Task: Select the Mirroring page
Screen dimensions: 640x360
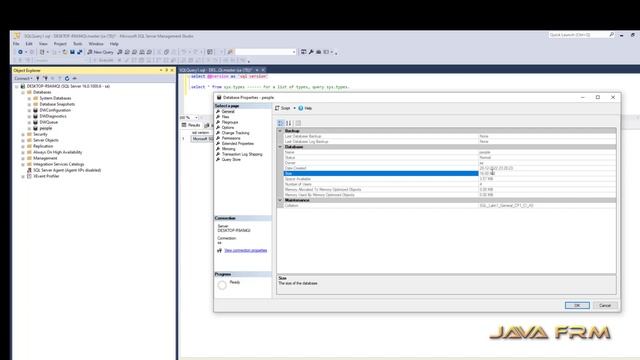Action: pos(229,149)
